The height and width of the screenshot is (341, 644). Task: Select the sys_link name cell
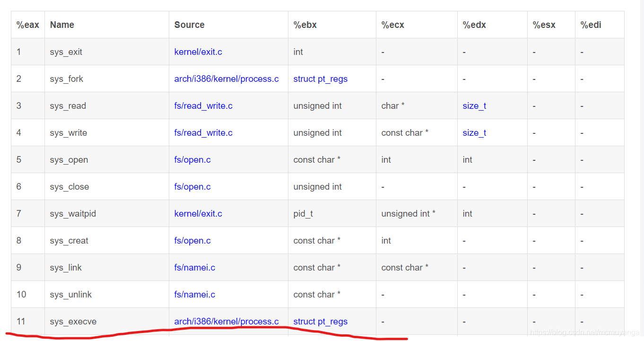[x=107, y=268]
